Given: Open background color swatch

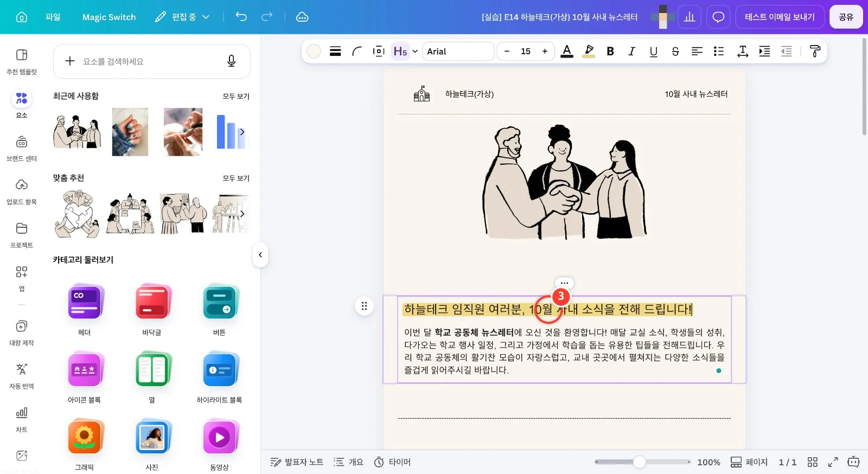Looking at the screenshot, I should pyautogui.click(x=314, y=51).
